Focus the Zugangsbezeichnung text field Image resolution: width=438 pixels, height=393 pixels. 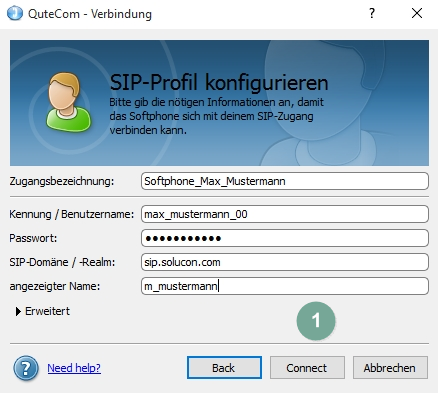click(285, 181)
